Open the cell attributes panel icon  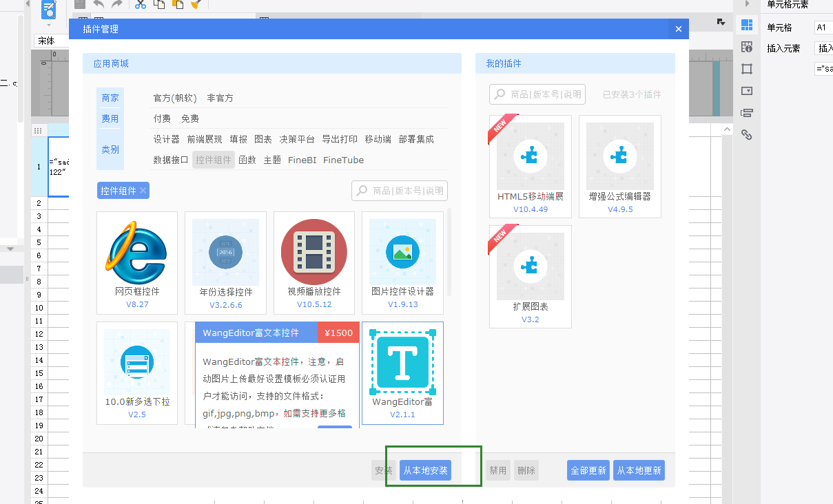(746, 47)
